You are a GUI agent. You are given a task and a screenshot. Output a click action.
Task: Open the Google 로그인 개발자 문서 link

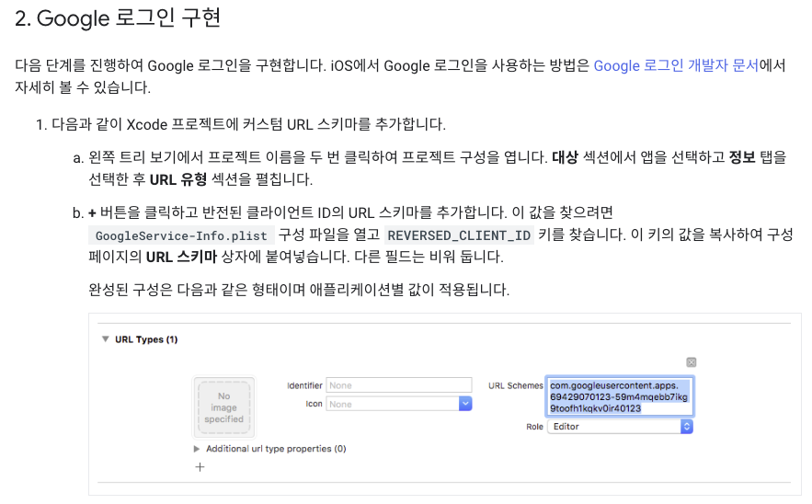click(x=676, y=66)
